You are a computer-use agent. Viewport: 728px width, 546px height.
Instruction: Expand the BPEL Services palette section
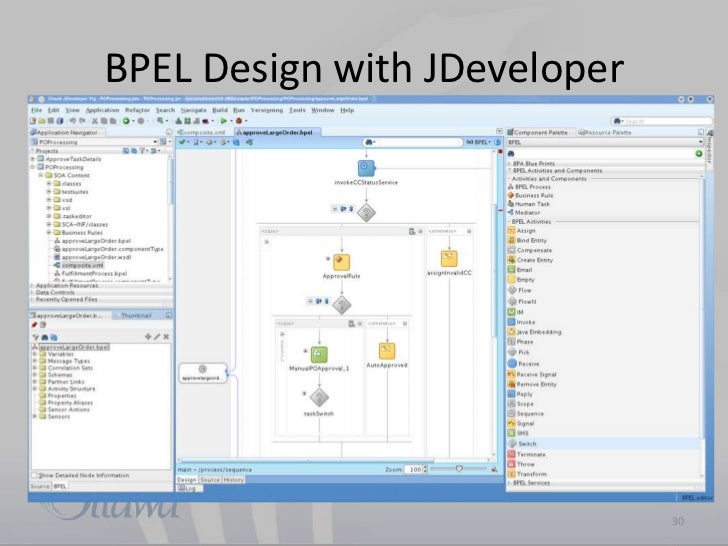pos(509,483)
